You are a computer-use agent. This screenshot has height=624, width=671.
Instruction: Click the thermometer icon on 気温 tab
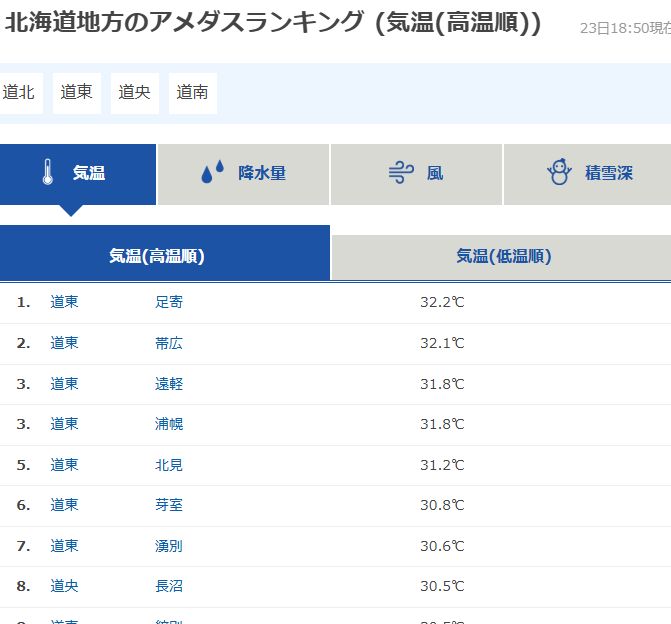point(48,172)
